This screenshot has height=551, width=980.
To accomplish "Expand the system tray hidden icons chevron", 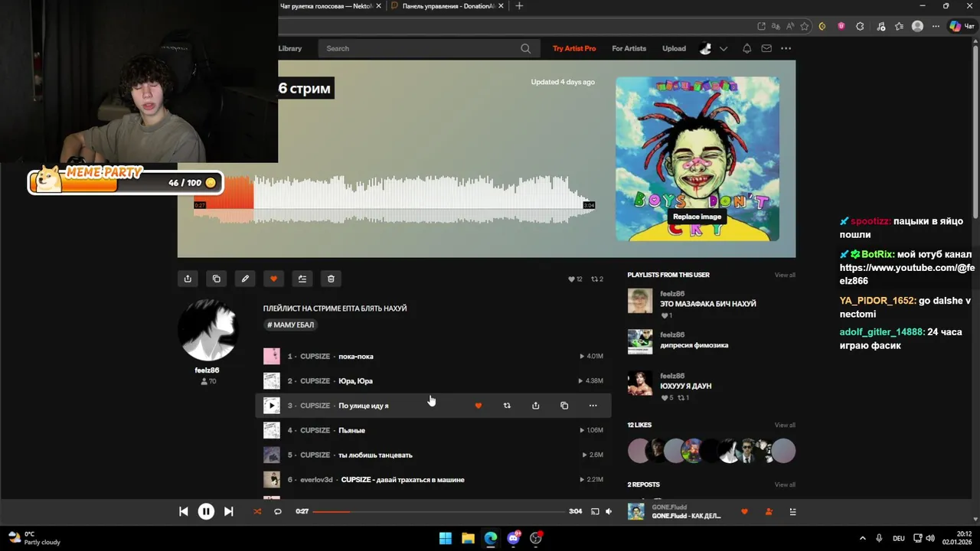I will click(x=863, y=538).
